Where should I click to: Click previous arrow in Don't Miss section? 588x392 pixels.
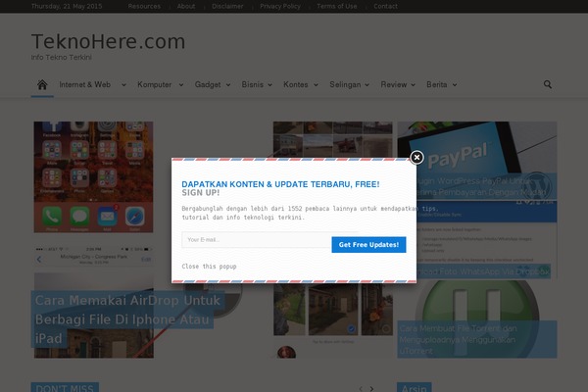(361, 389)
